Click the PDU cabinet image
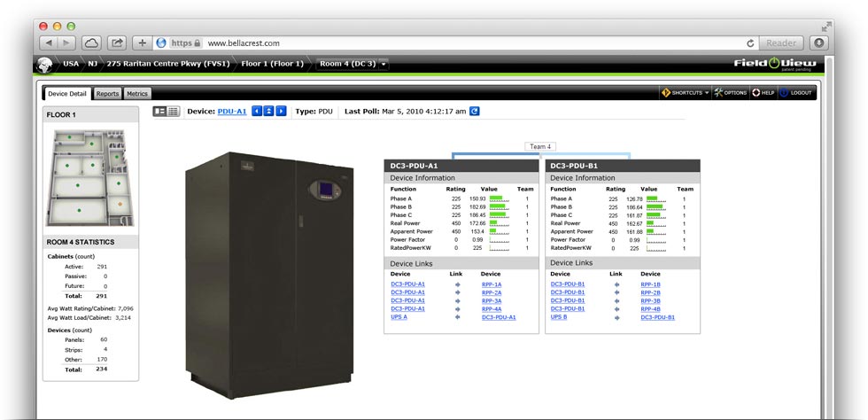Screen dimensions: 868x420 tap(269, 275)
